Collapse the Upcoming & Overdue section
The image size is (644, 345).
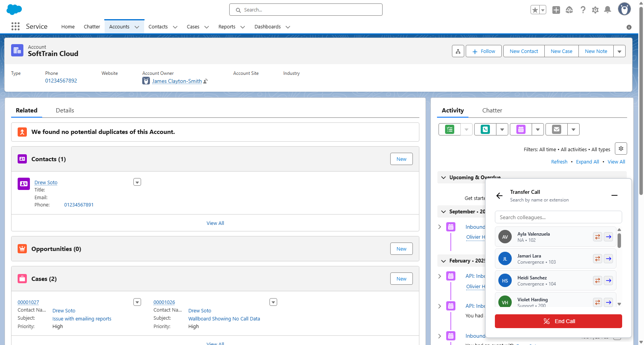point(444,178)
